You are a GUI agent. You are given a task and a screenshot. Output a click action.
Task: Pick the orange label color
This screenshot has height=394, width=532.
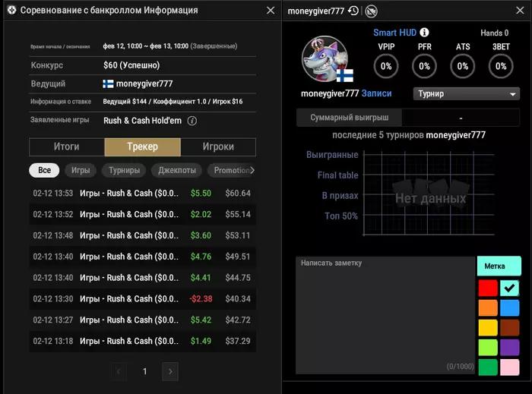click(x=488, y=307)
